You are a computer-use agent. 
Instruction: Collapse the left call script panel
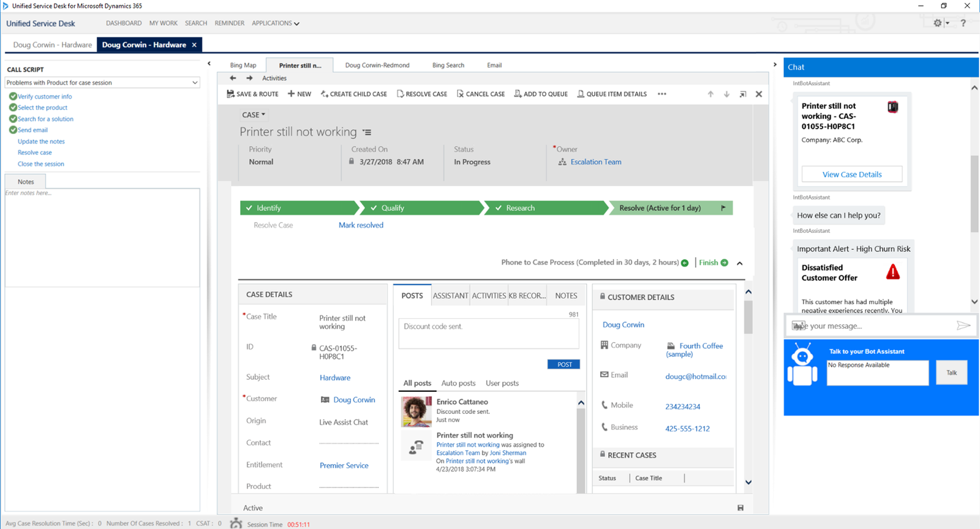209,64
